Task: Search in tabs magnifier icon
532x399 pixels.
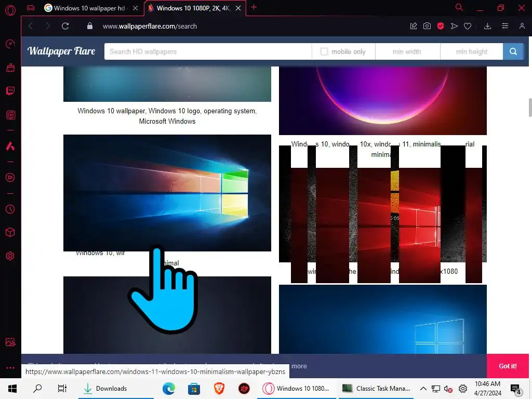Action: click(x=459, y=7)
